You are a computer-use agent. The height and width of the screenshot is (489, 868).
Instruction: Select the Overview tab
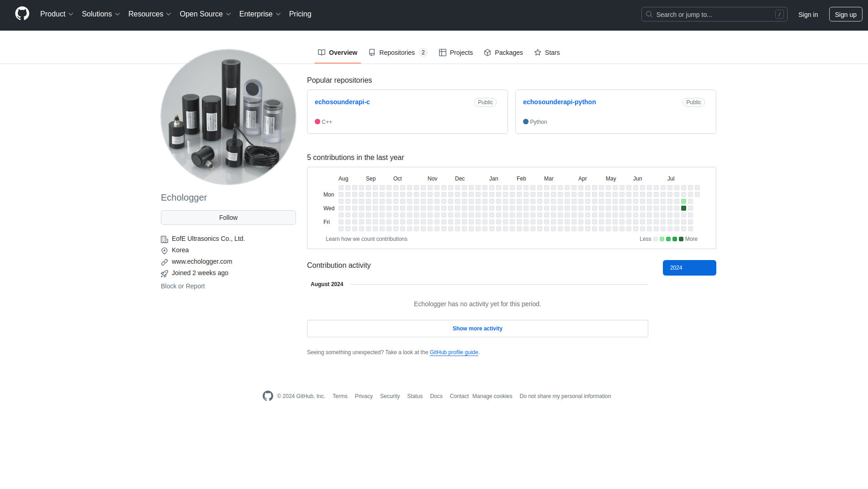[x=338, y=53]
